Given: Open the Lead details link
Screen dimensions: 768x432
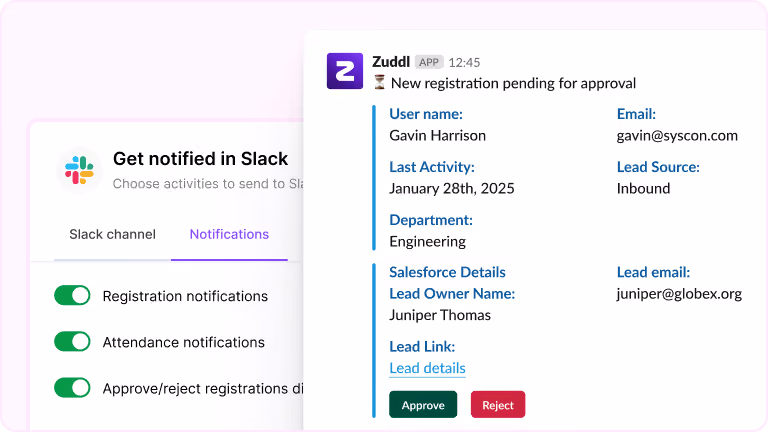Looking at the screenshot, I should tap(427, 368).
